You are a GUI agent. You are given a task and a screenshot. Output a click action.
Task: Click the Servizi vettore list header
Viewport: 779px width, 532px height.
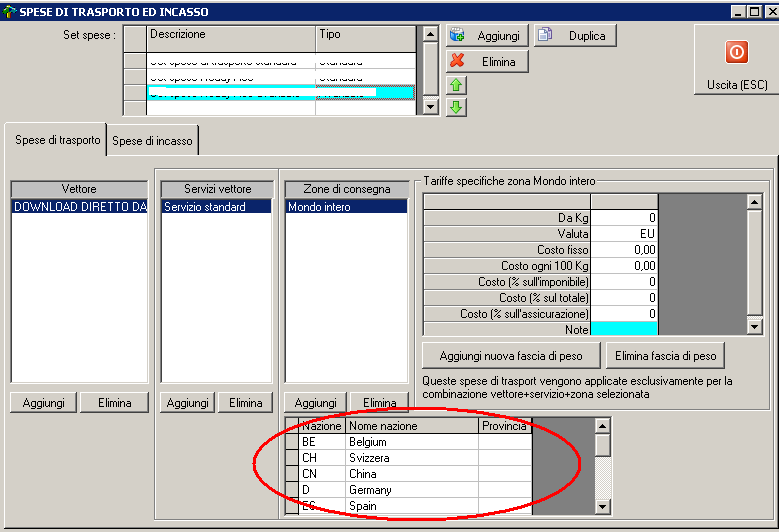pos(217,189)
